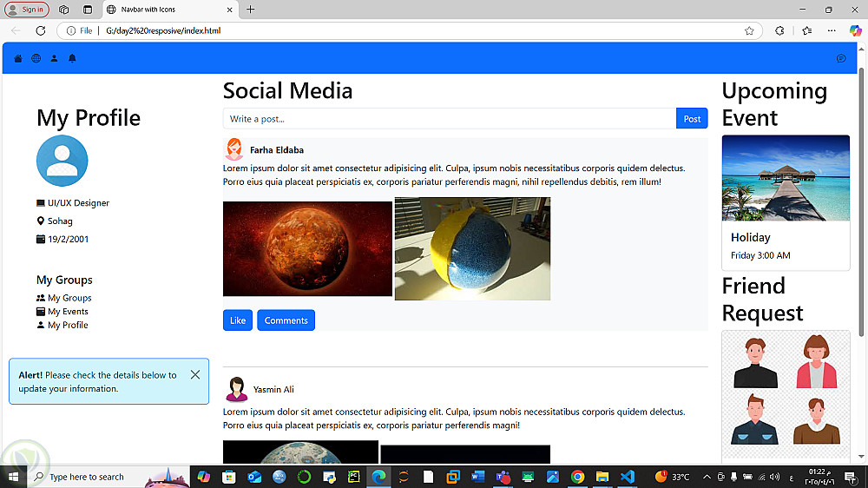This screenshot has width=868, height=488.
Task: Click the UI/UX Designer text
Action: (79, 202)
